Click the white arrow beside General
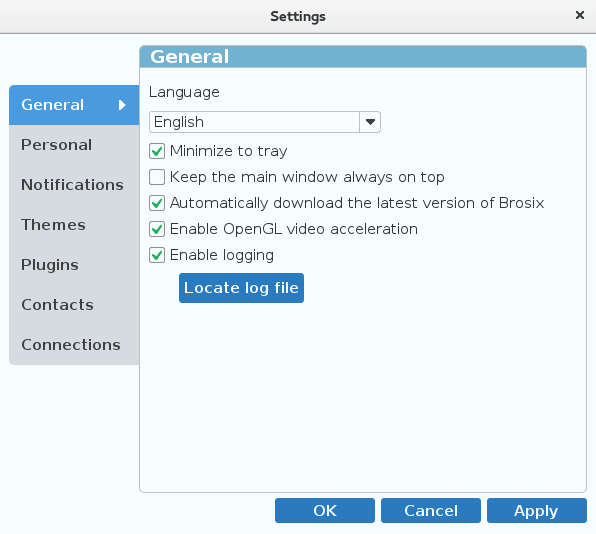Screen dimensions: 596x534 point(122,105)
